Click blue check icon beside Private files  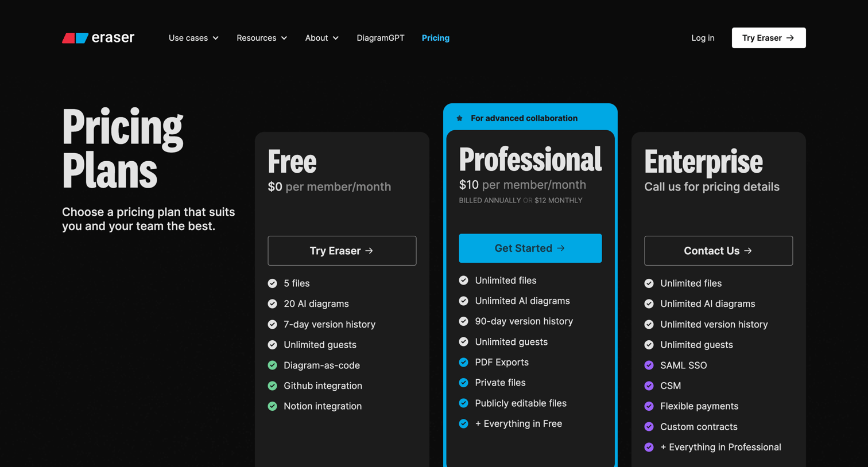coord(464,383)
